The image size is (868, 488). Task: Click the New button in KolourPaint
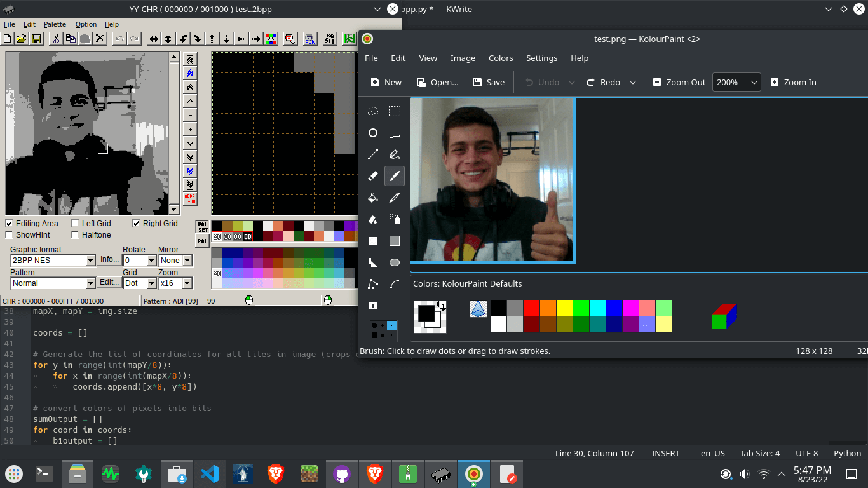(x=386, y=82)
